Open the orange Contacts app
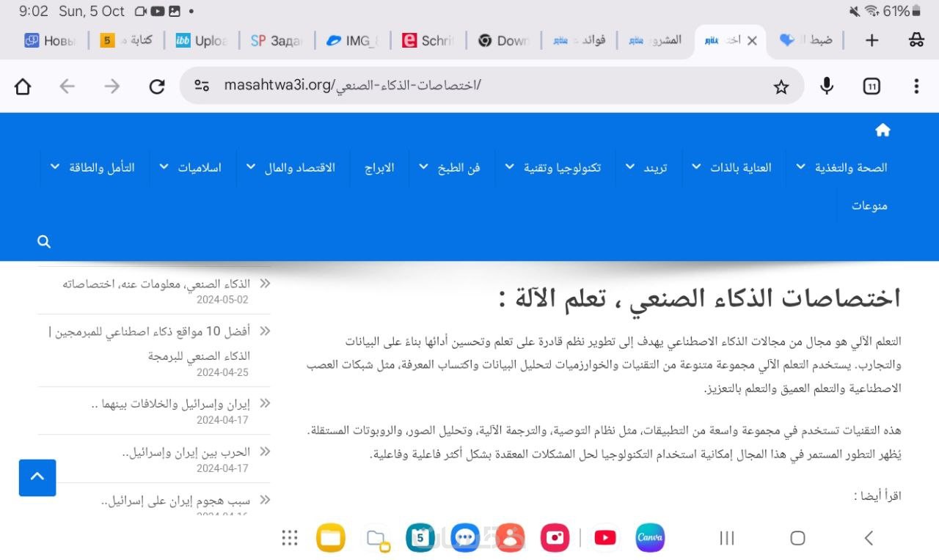939x560 pixels. (510, 538)
